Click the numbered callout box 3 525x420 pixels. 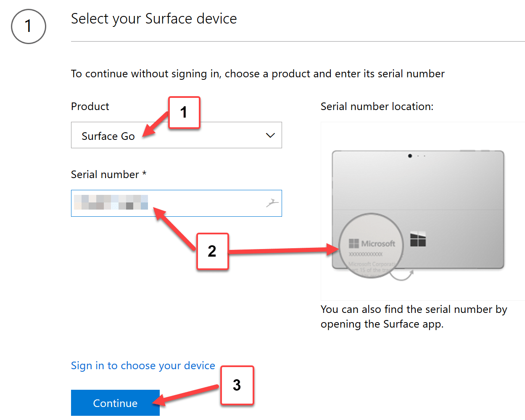237,385
